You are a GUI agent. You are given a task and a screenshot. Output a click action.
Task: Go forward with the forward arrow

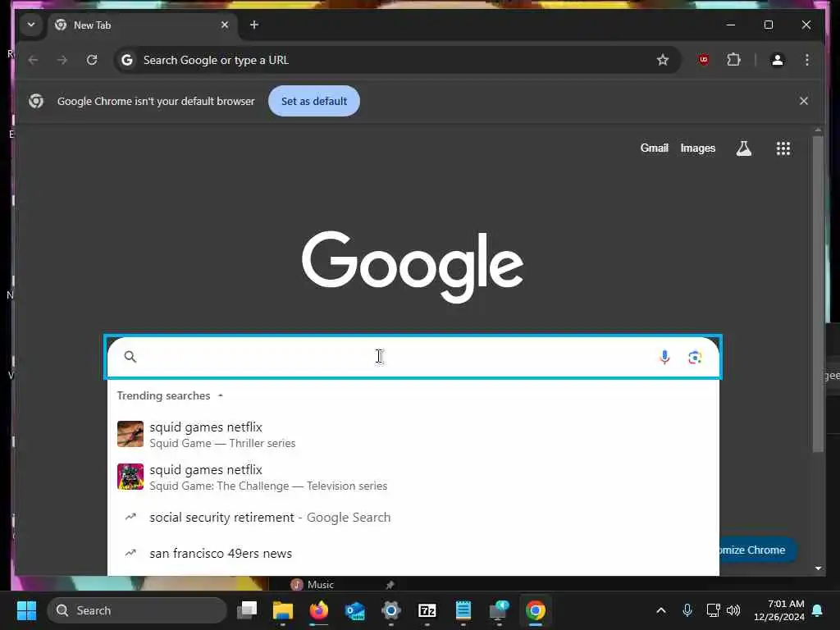pos(62,60)
